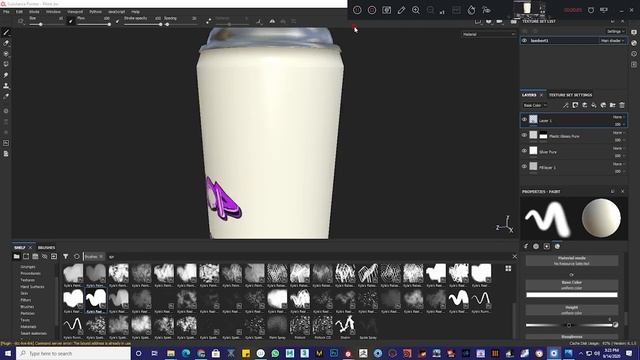This screenshot has height=360, width=640.
Task: Hide Layer 1 with its eye icon
Action: (x=524, y=120)
